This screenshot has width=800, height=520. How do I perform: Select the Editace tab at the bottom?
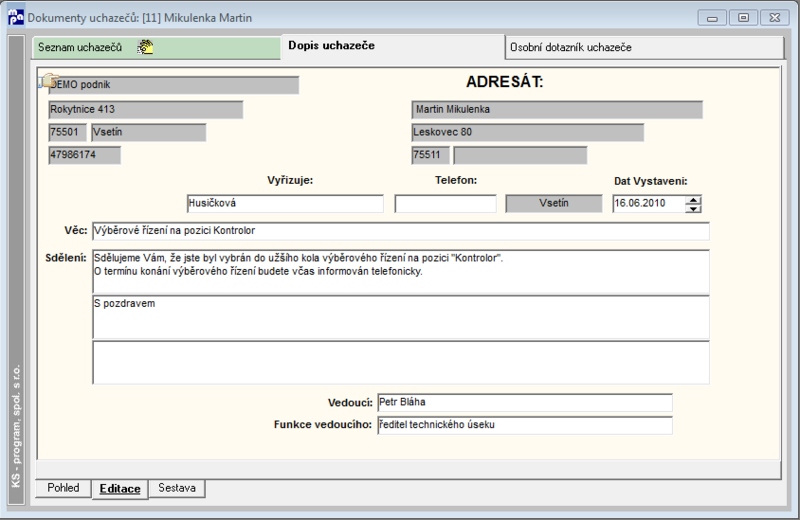[120, 489]
